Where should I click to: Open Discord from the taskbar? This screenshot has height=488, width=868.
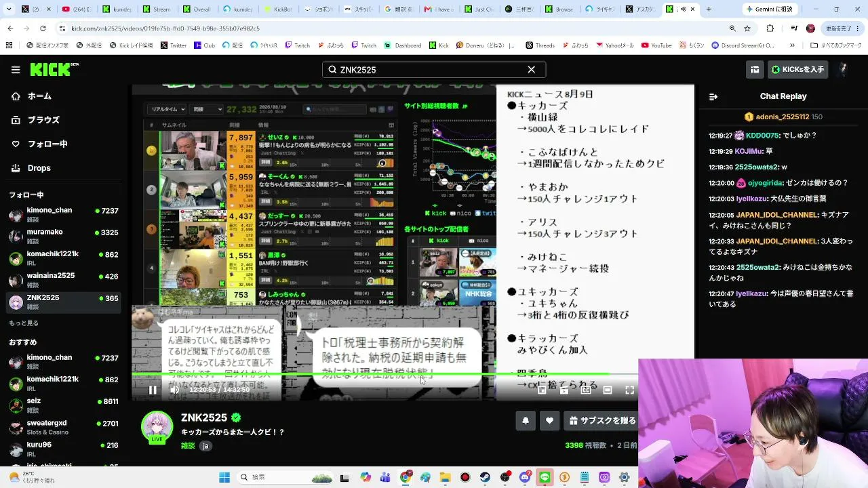click(525, 477)
